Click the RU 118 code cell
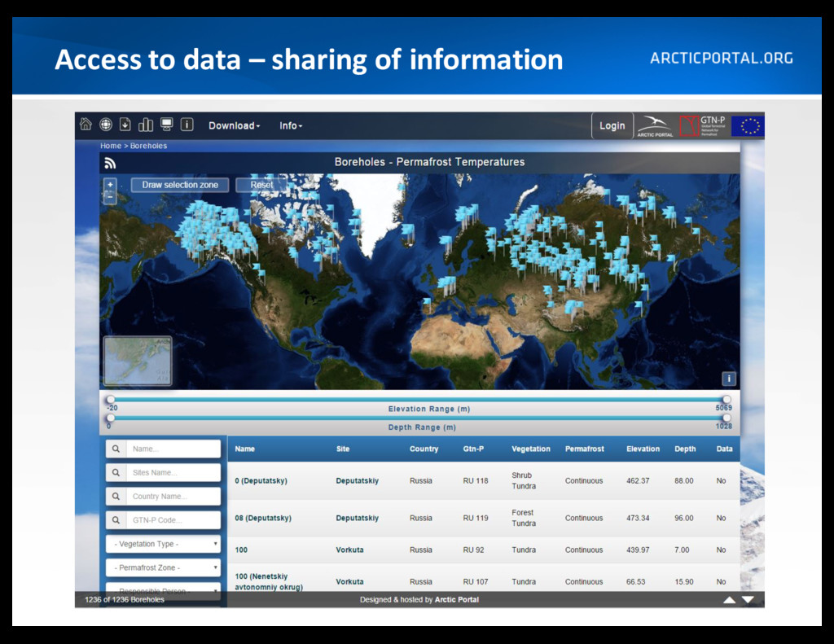Image resolution: width=834 pixels, height=644 pixels. pyautogui.click(x=475, y=480)
